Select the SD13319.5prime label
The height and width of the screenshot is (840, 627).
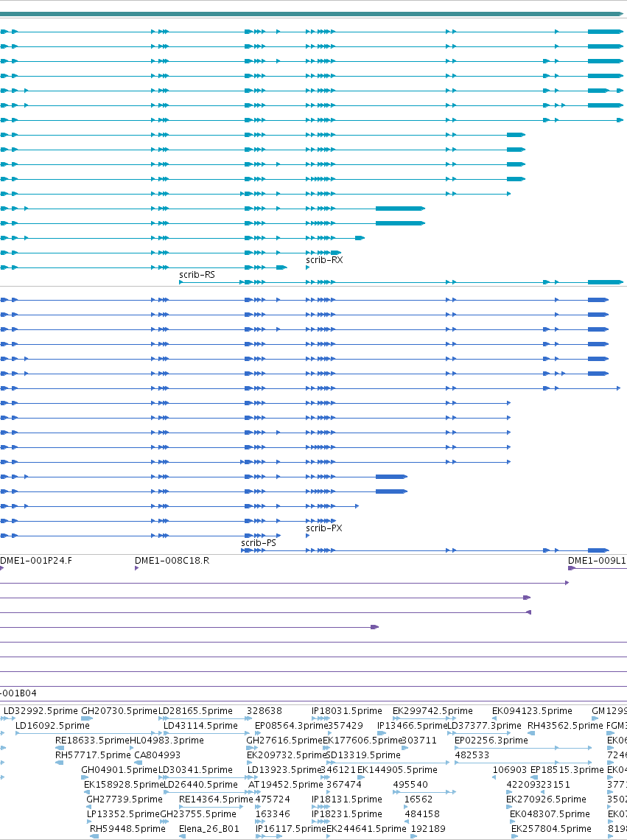362,755
